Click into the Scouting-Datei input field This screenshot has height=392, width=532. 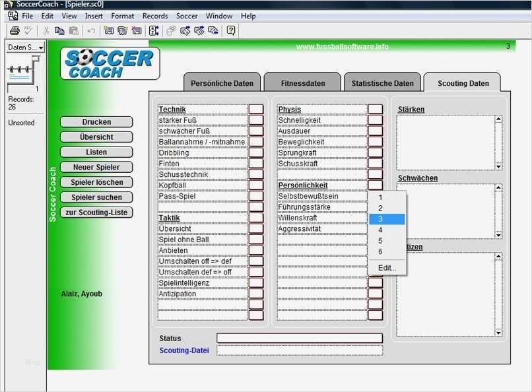(300, 350)
